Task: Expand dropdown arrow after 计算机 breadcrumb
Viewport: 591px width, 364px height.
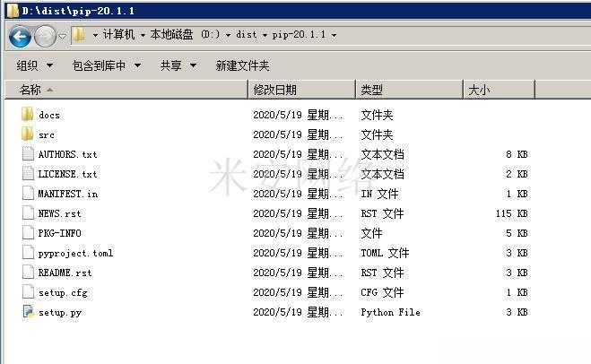Action: tap(143, 35)
